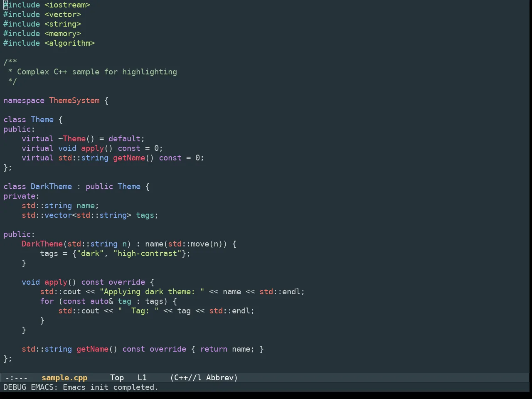Click the 'tags' member in vector declaration

[x=145, y=215]
